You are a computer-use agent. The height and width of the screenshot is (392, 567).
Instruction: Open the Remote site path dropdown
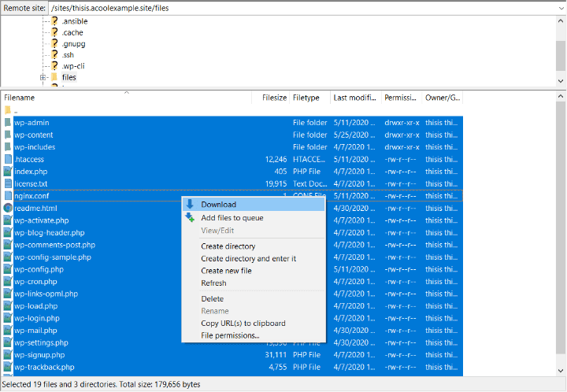pos(559,7)
